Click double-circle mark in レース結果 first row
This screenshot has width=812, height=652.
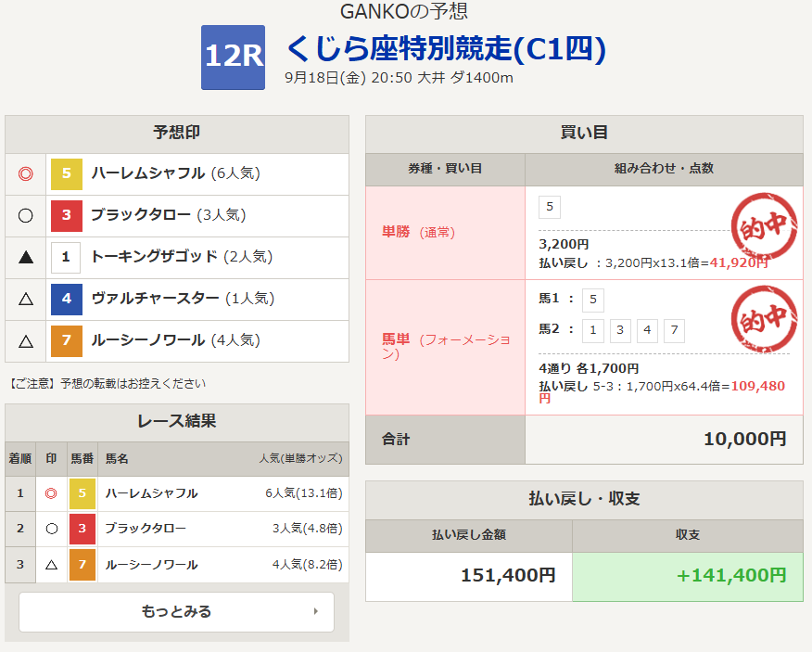51,493
